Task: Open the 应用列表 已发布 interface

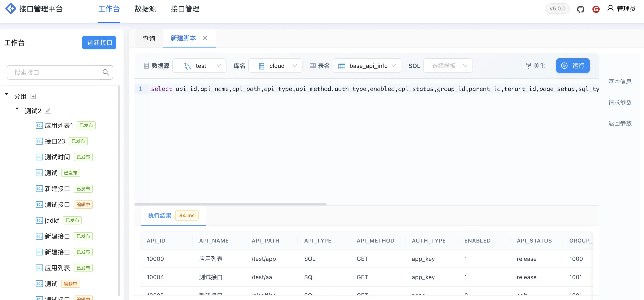Action: click(x=57, y=268)
